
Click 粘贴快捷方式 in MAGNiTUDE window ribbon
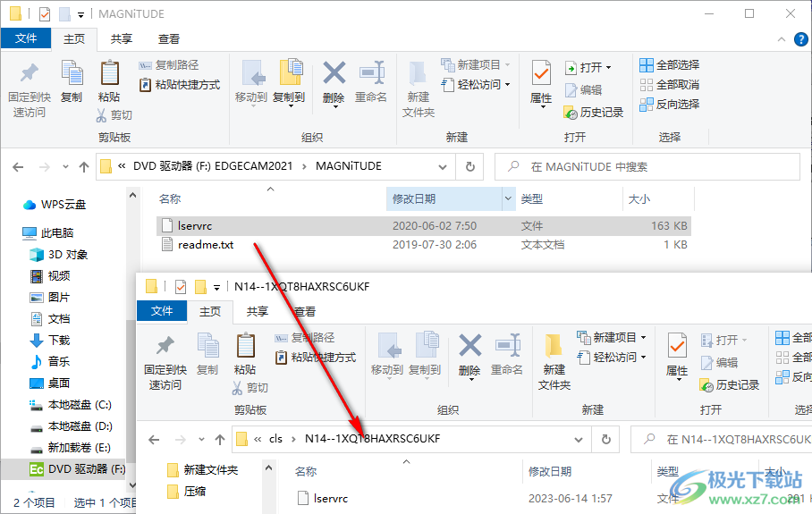181,85
